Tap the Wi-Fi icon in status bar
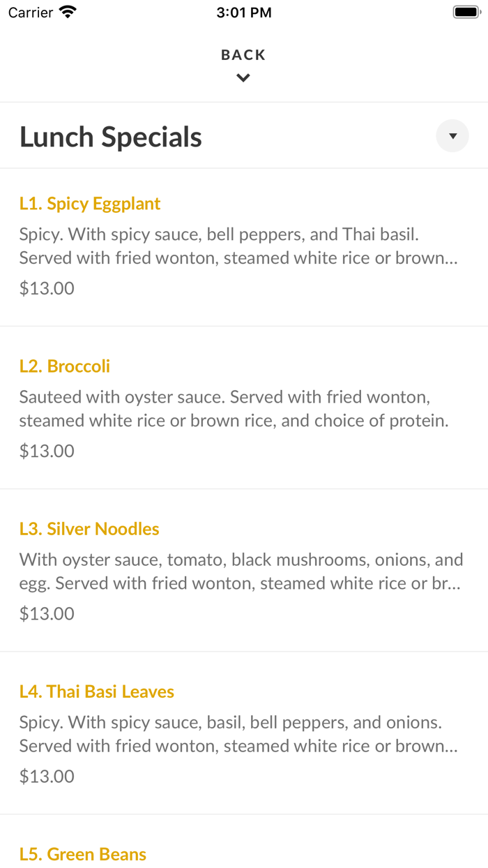 [x=66, y=11]
